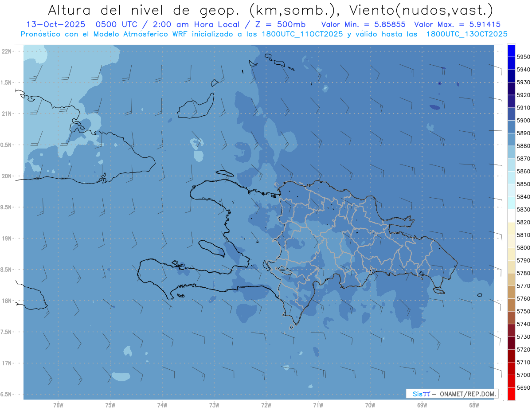
Task: Click the '1800UTC_13OCT2025' validity text
Action: pos(467,34)
